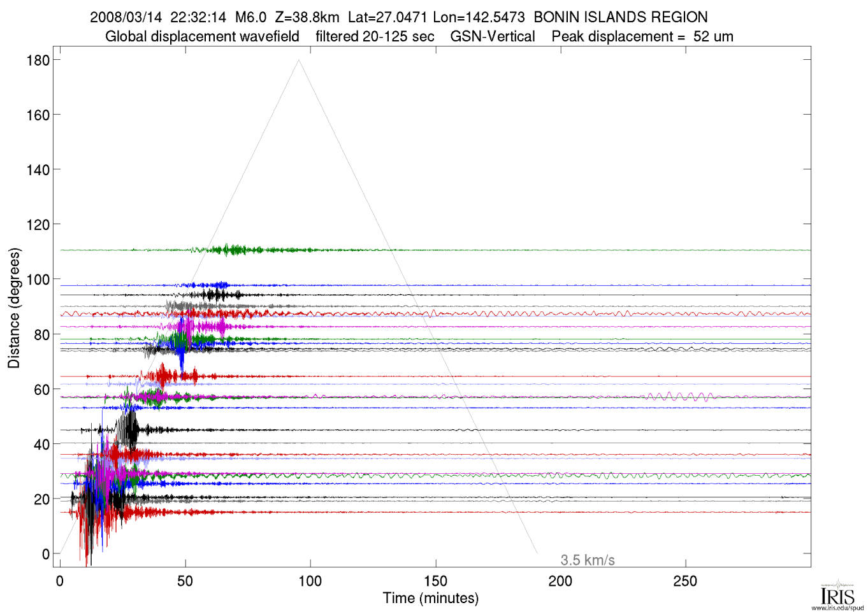This screenshot has height=612, width=868.
Task: Open the www.iris.edu/spud link
Action: point(837,608)
